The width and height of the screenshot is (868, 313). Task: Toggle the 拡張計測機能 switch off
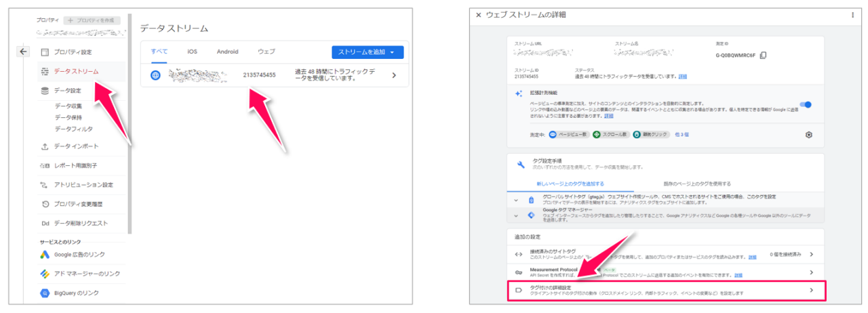[x=806, y=105]
